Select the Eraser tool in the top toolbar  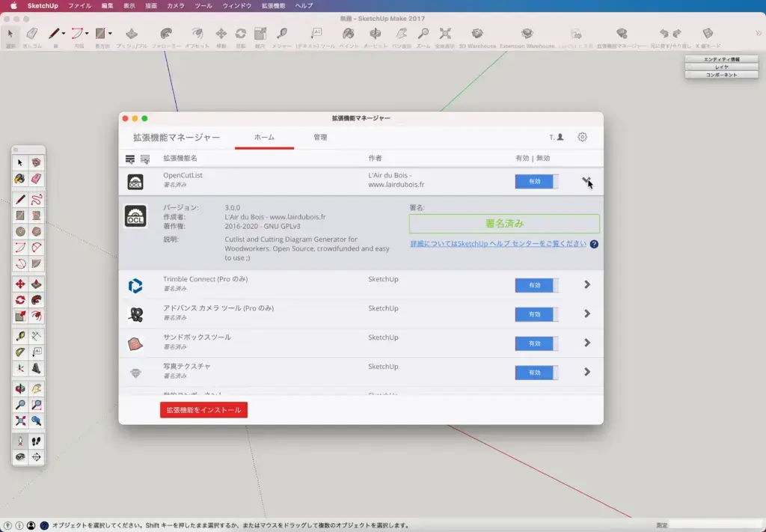[x=31, y=34]
